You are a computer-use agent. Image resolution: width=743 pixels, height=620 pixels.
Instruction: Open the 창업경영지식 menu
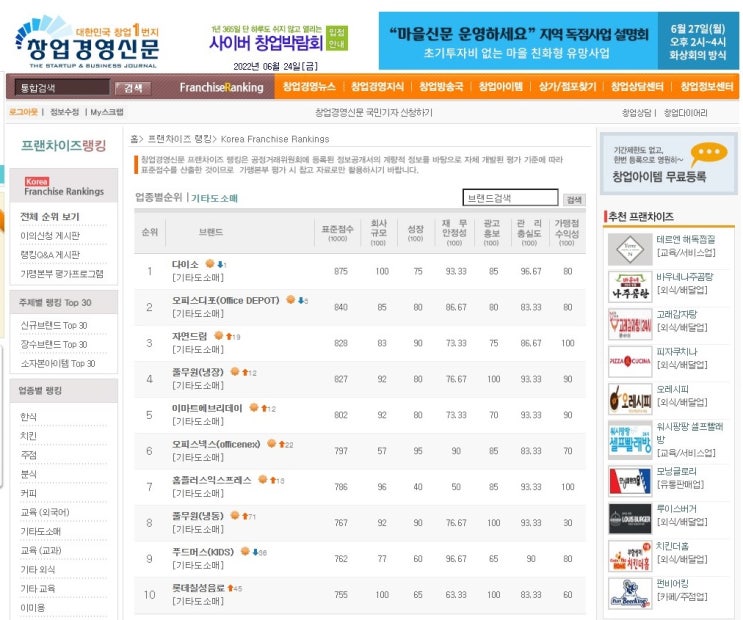pyautogui.click(x=377, y=87)
